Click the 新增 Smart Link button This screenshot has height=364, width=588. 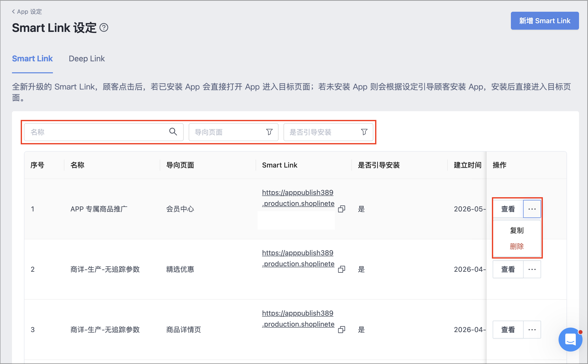click(x=545, y=21)
